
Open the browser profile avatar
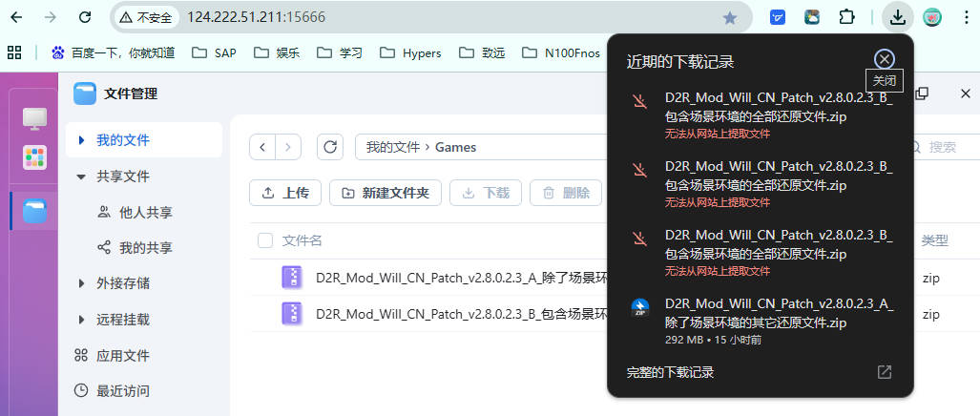[932, 17]
